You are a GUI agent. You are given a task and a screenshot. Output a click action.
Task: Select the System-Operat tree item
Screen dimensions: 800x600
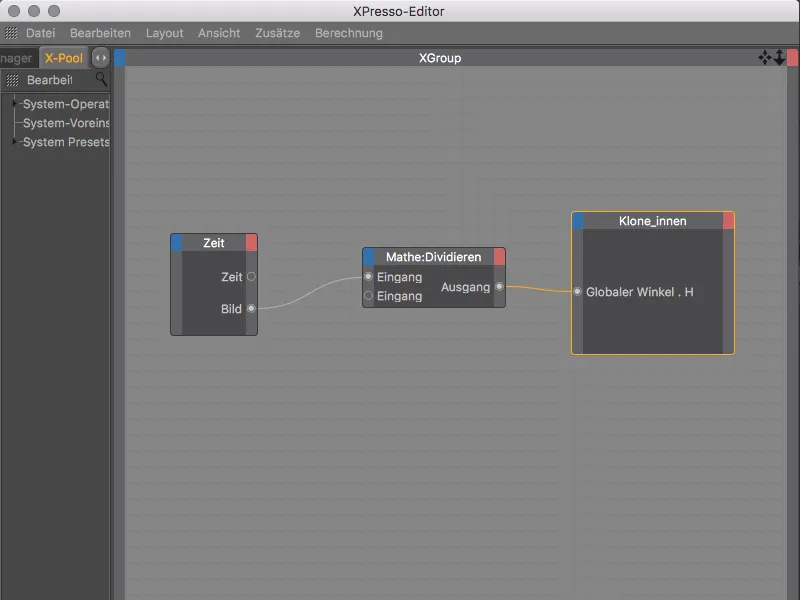click(x=66, y=104)
